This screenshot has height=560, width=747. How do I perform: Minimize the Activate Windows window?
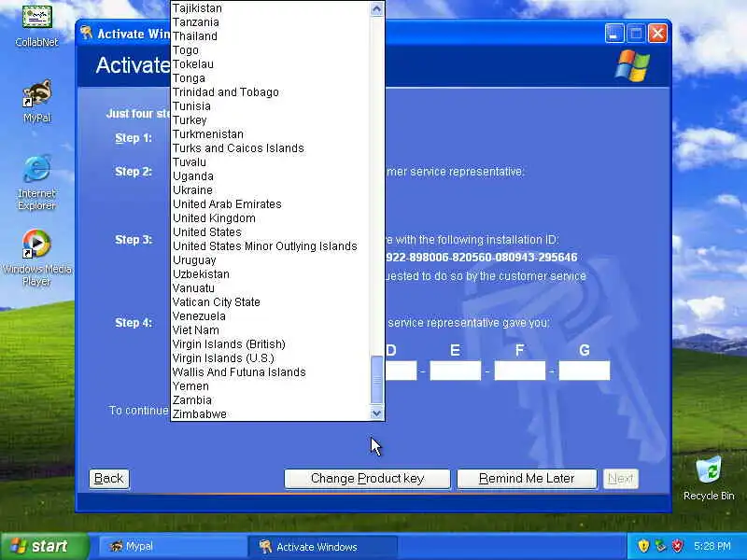pyautogui.click(x=614, y=34)
